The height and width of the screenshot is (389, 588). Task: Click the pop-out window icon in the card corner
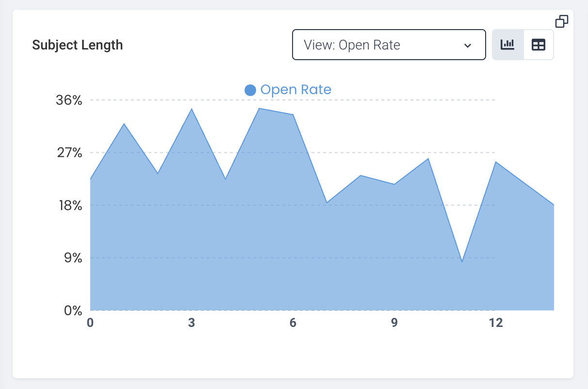tap(562, 21)
